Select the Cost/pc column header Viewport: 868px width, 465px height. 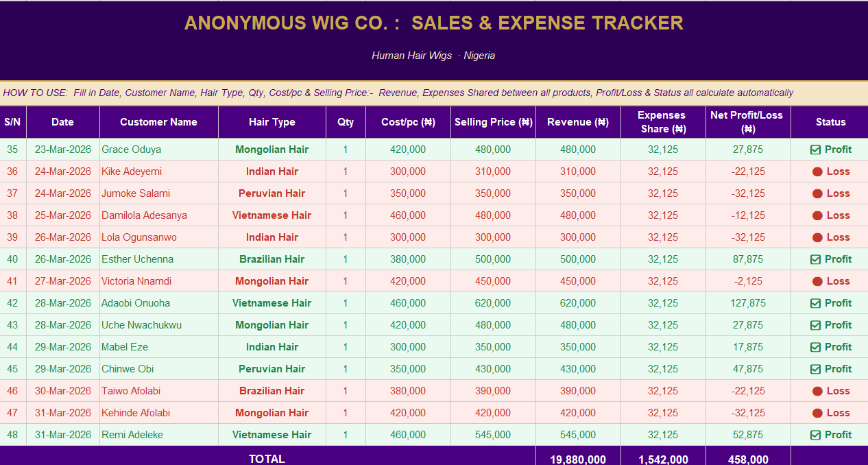(x=408, y=122)
